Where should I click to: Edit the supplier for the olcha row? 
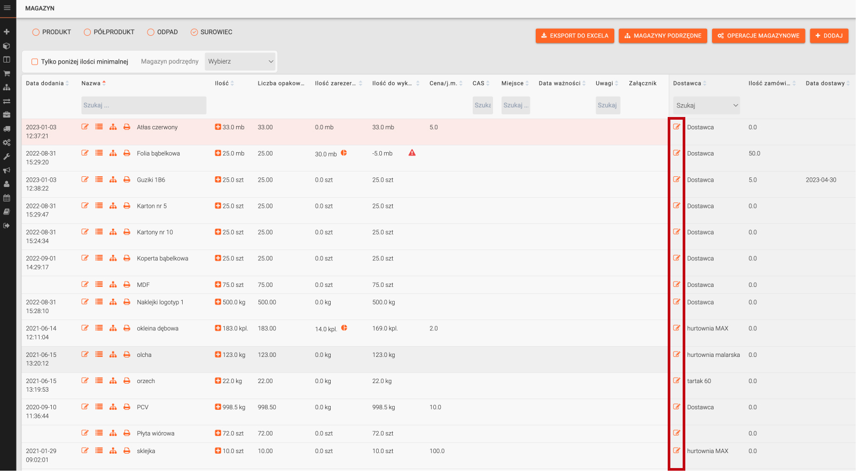[x=676, y=355]
